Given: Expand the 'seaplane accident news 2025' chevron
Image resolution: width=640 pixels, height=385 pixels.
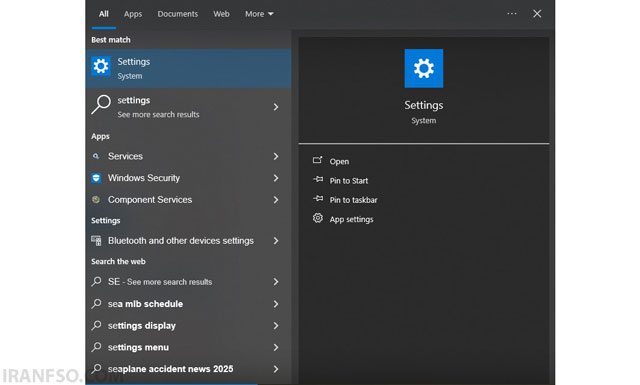Looking at the screenshot, I should coord(276,369).
